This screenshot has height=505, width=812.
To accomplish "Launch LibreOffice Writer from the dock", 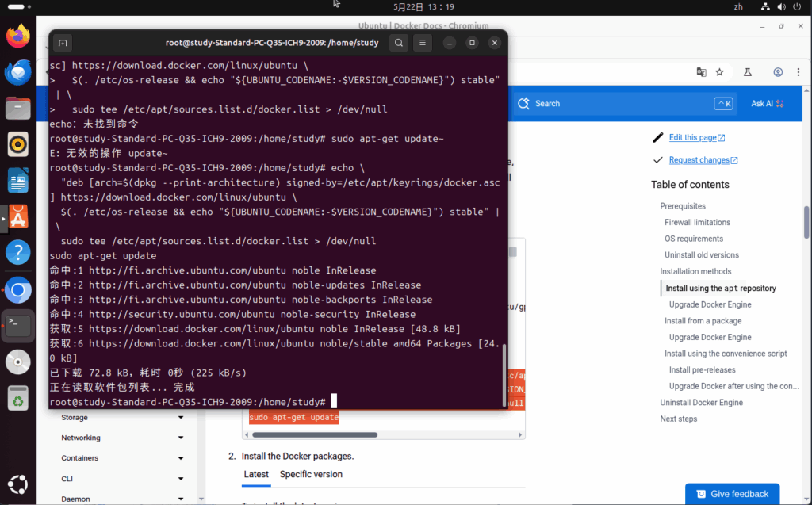I will (x=18, y=181).
